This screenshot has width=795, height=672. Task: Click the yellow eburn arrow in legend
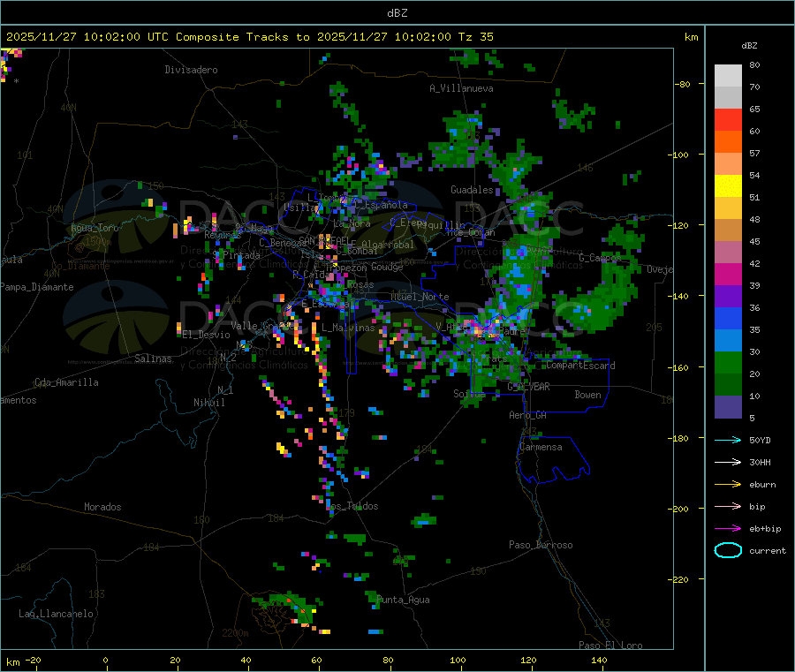pyautogui.click(x=728, y=485)
